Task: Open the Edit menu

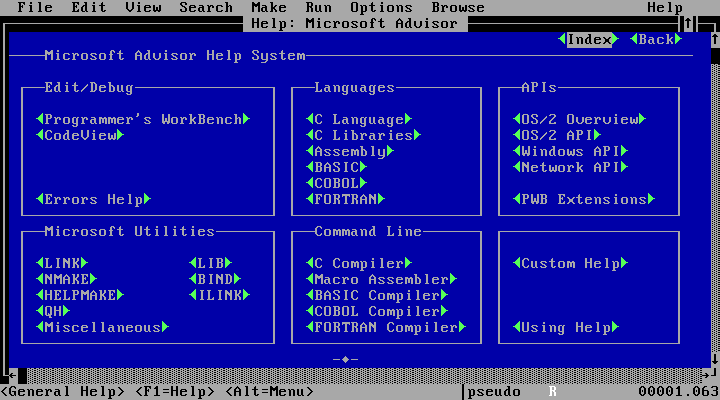Action: (89, 7)
